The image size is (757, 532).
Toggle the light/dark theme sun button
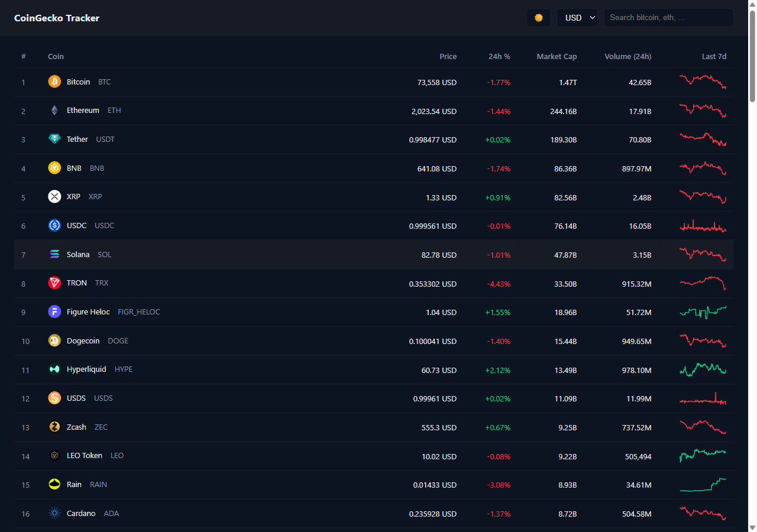pyautogui.click(x=539, y=18)
